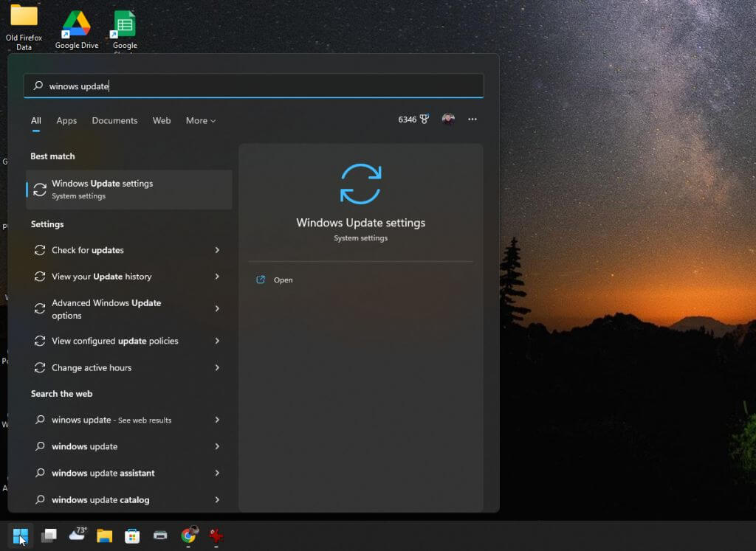The width and height of the screenshot is (756, 551).
Task: Click the Windows Start button in taskbar
Action: (x=21, y=536)
